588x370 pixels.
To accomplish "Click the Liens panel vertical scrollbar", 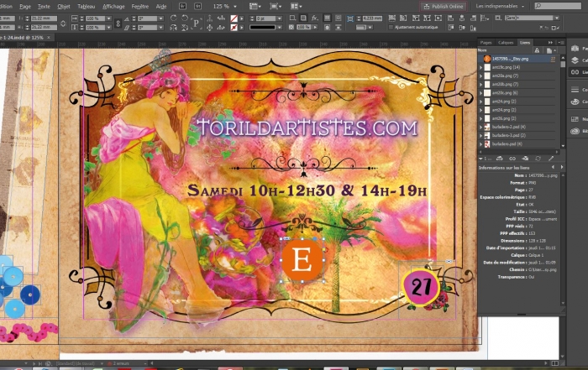I will pyautogui.click(x=563, y=101).
